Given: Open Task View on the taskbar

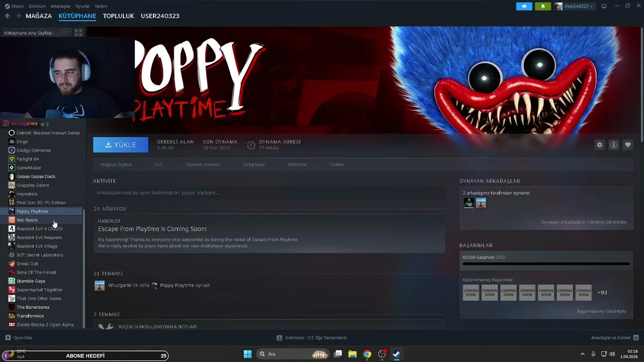Looking at the screenshot, I should point(338,354).
